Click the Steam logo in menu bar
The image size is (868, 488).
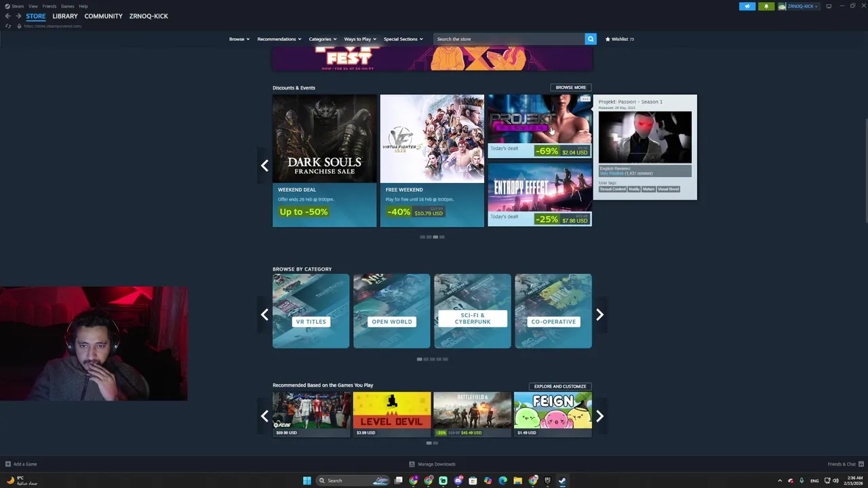coord(7,6)
